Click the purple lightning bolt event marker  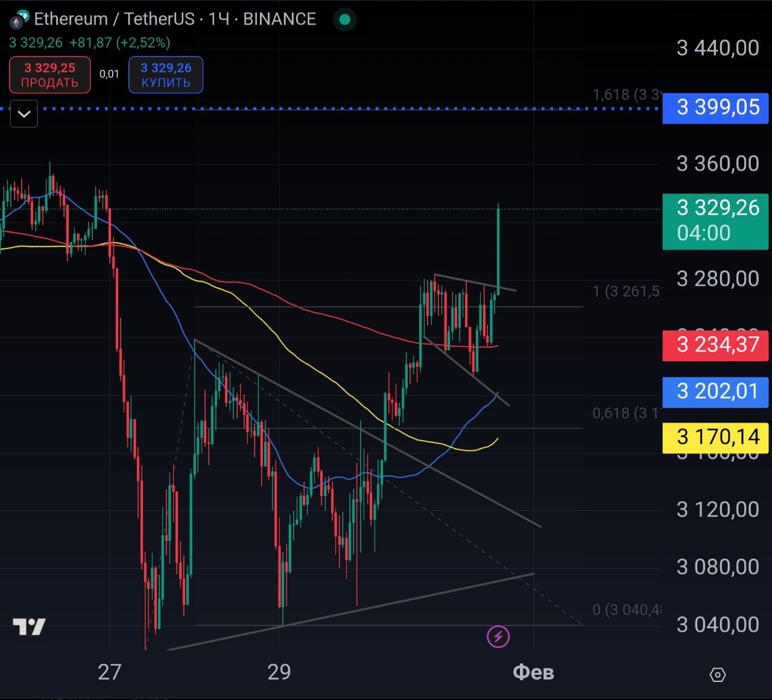point(498,636)
